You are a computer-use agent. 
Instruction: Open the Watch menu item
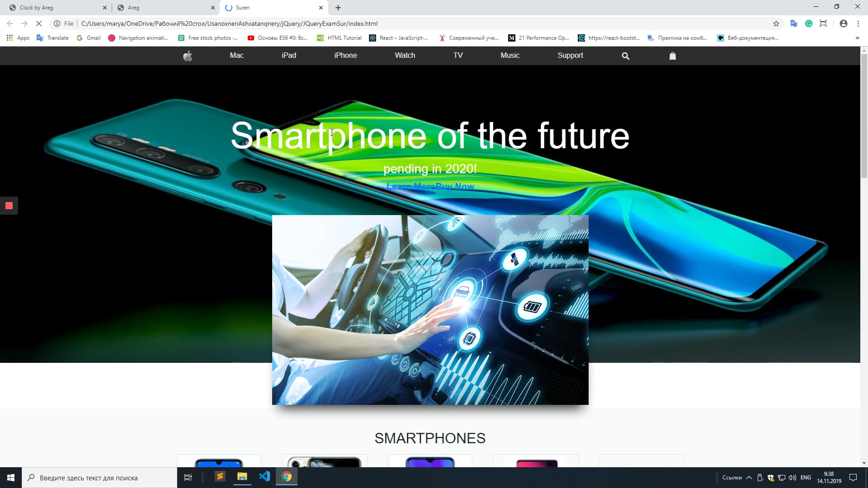[x=405, y=55]
